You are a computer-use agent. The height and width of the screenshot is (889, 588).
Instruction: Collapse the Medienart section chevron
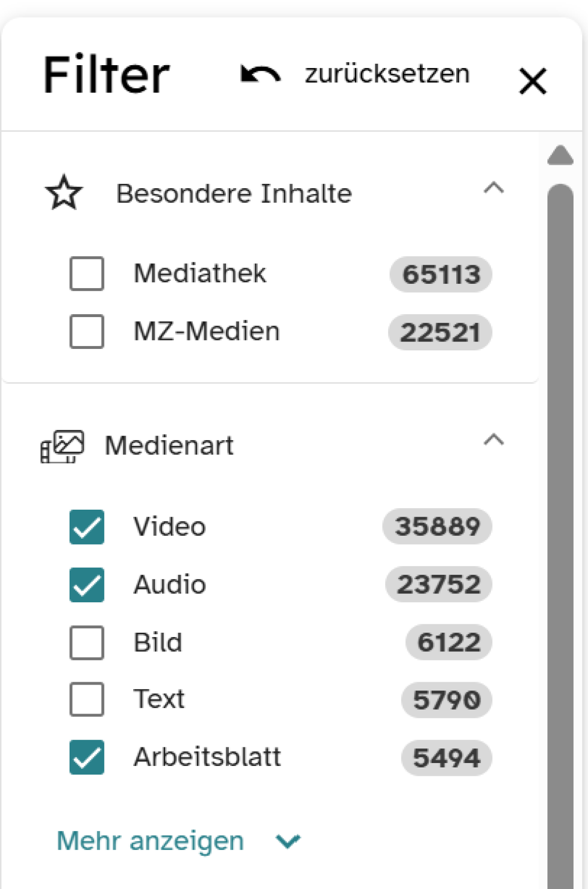[x=493, y=440]
